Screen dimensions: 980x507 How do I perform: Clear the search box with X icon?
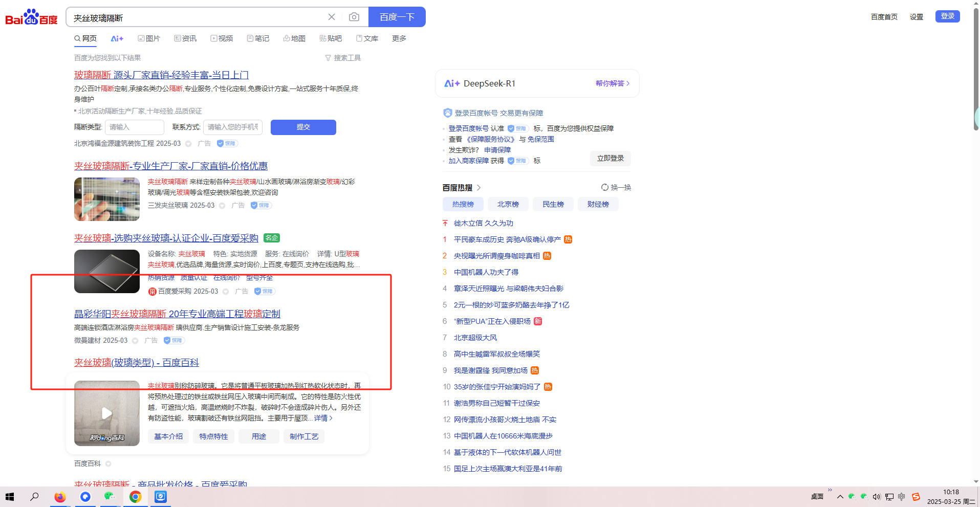point(332,17)
